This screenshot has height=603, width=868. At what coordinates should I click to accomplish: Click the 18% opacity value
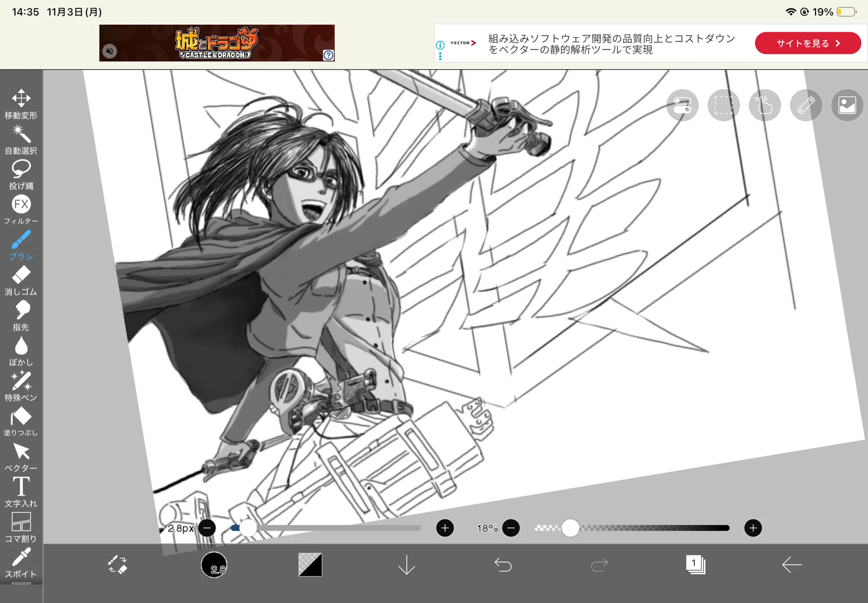tap(487, 529)
